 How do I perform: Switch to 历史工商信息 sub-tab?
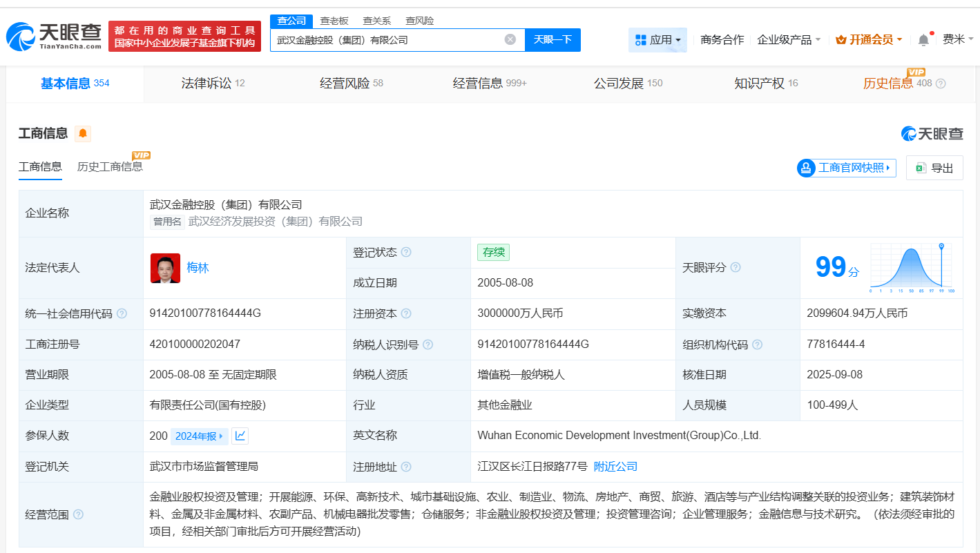(x=111, y=167)
